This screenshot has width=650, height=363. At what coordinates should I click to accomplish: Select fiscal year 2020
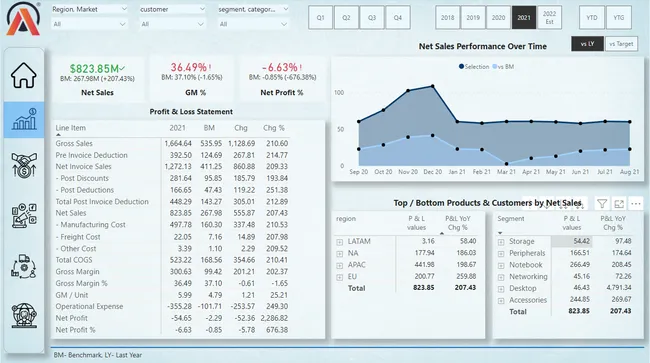[498, 18]
